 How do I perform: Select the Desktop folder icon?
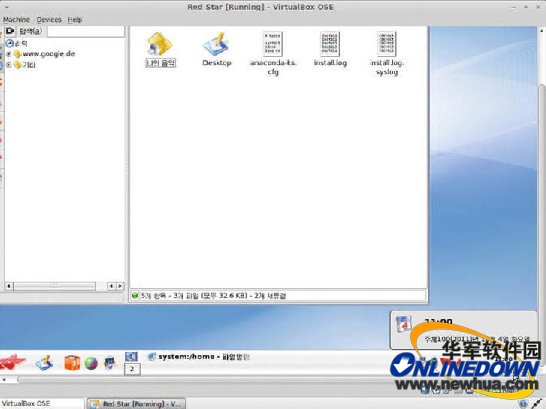click(216, 44)
